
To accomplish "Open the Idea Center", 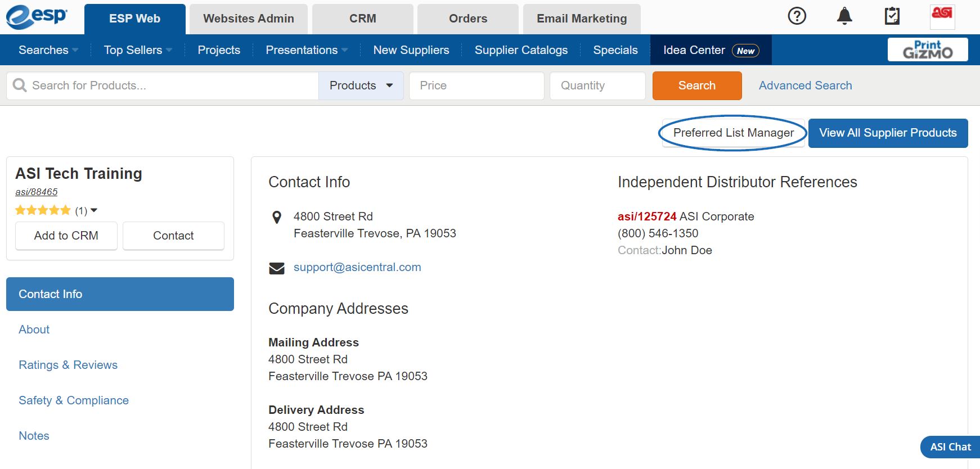I will click(x=711, y=50).
